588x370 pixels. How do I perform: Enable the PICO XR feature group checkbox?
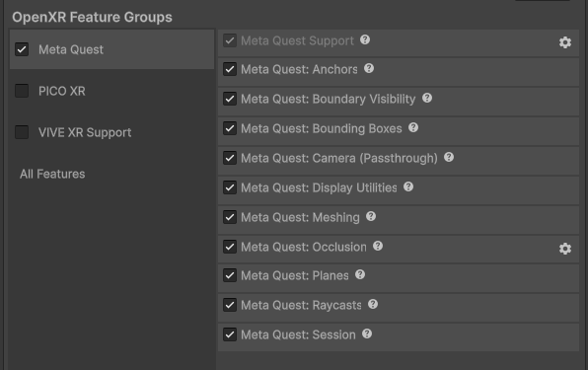point(22,91)
